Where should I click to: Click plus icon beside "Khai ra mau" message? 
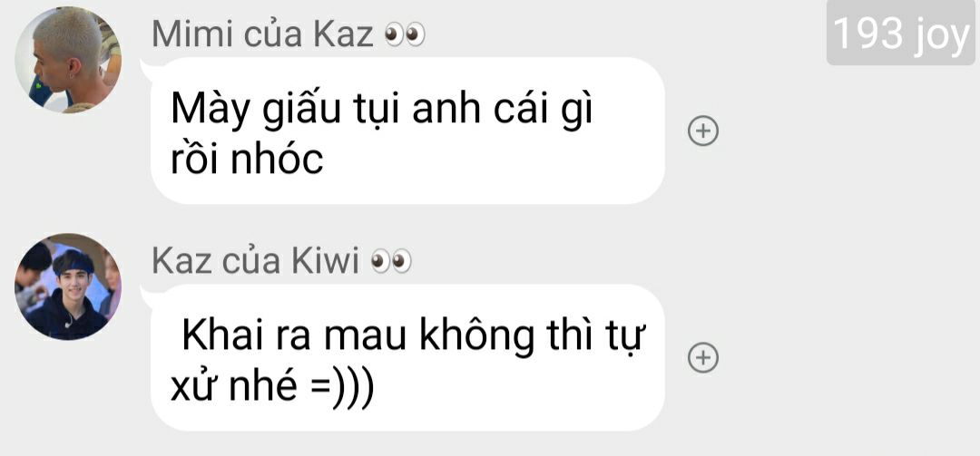pos(703,357)
